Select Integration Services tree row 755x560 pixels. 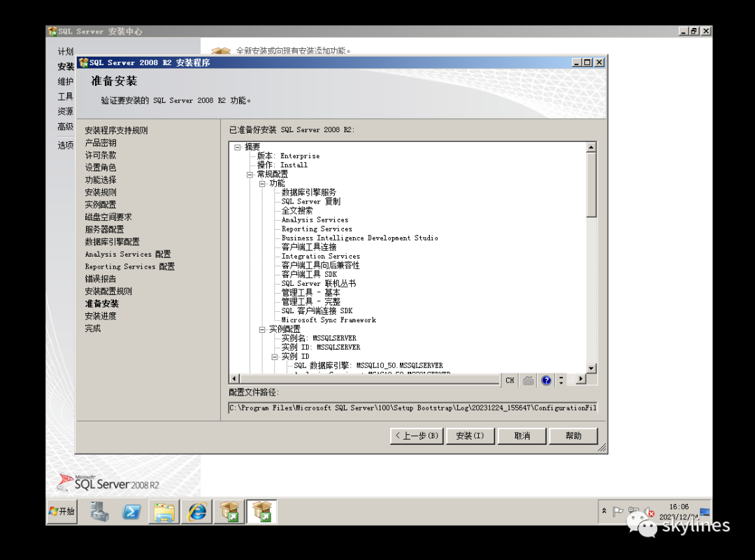321,257
